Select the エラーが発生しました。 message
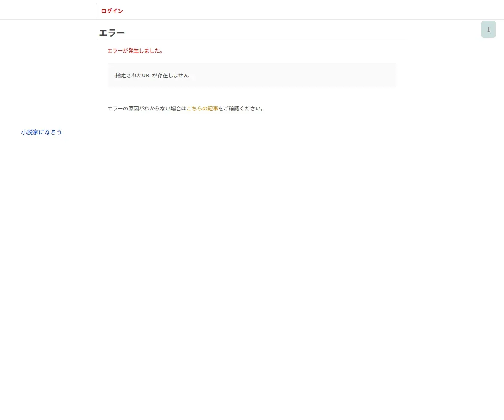Screen dimensions: 504x420 tap(135, 50)
